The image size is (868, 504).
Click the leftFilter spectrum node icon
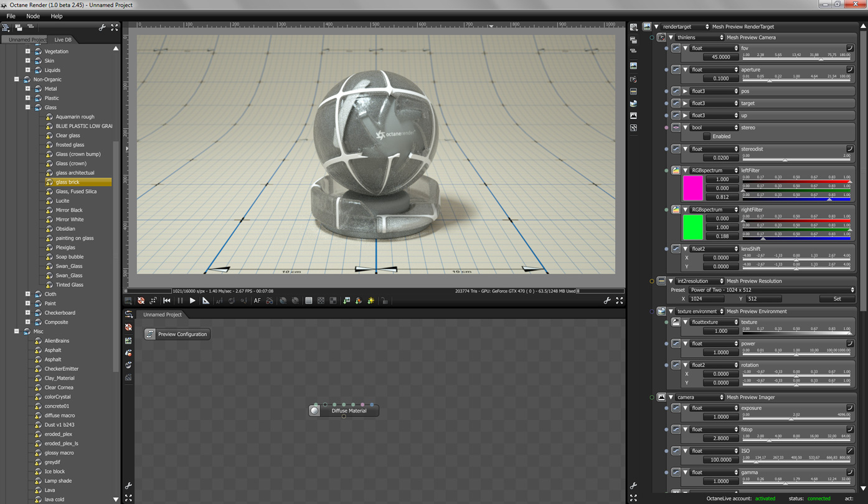(676, 170)
